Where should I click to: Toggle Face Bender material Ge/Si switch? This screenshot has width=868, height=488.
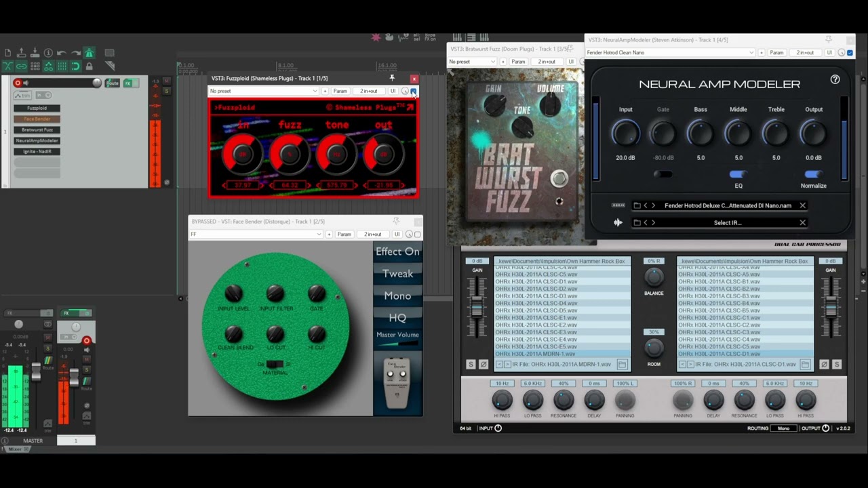tap(275, 365)
